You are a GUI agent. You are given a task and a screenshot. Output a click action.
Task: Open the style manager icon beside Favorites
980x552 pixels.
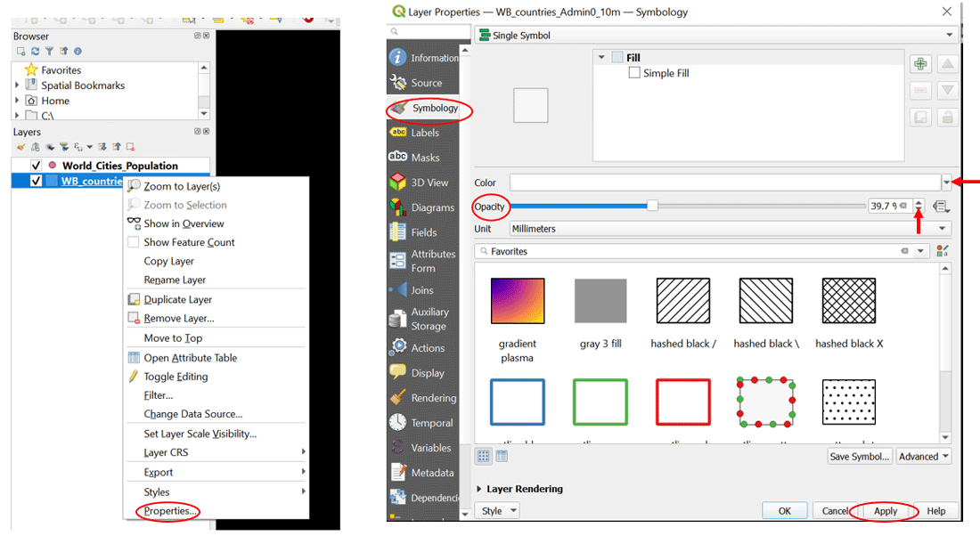click(943, 251)
